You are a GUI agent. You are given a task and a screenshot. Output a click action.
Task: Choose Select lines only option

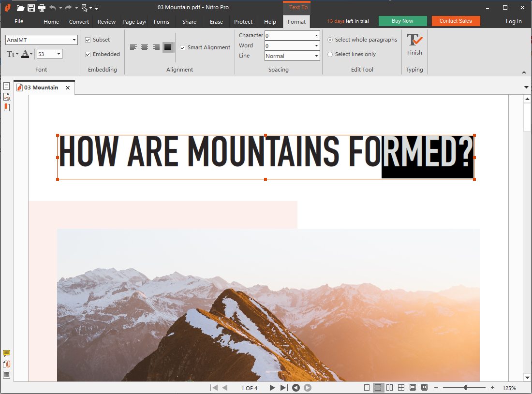point(330,54)
